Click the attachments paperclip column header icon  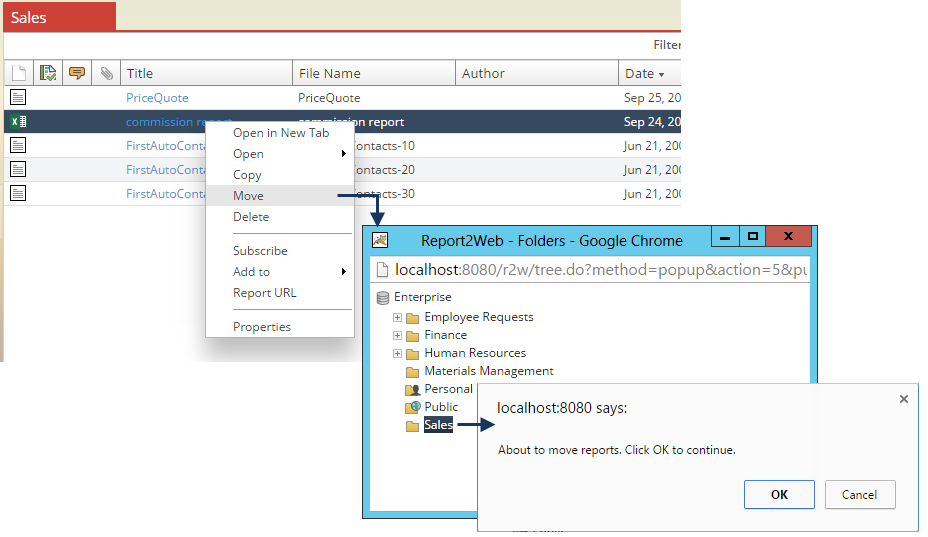pyautogui.click(x=106, y=73)
